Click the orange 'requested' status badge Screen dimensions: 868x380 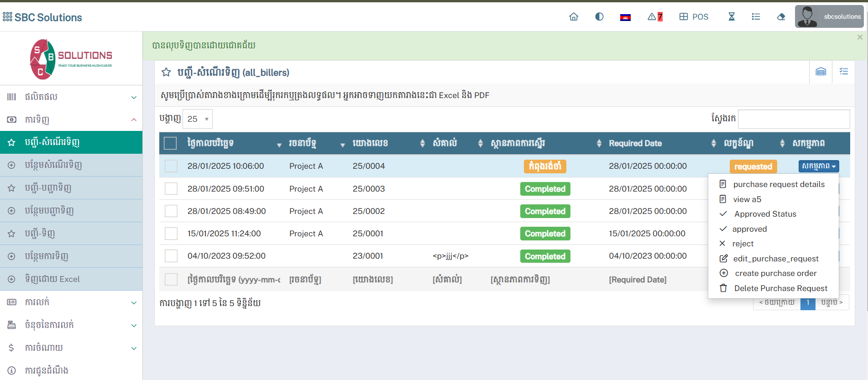(x=753, y=167)
